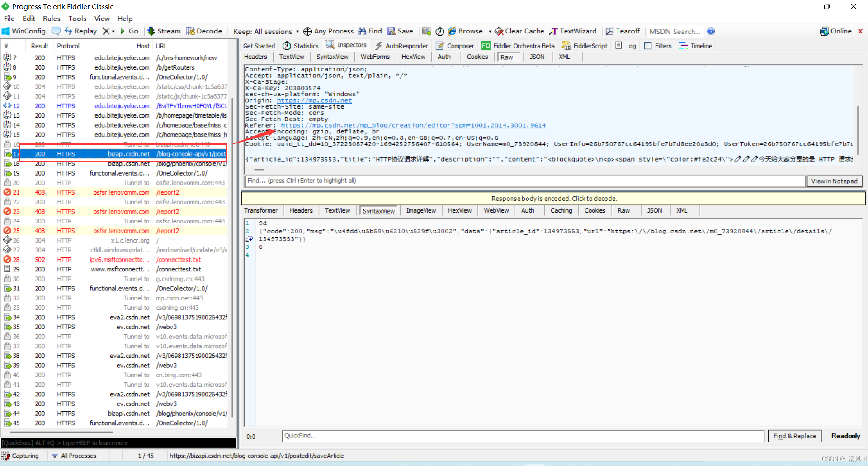
Task: Toggle Capturing in the status bar
Action: click(20, 456)
